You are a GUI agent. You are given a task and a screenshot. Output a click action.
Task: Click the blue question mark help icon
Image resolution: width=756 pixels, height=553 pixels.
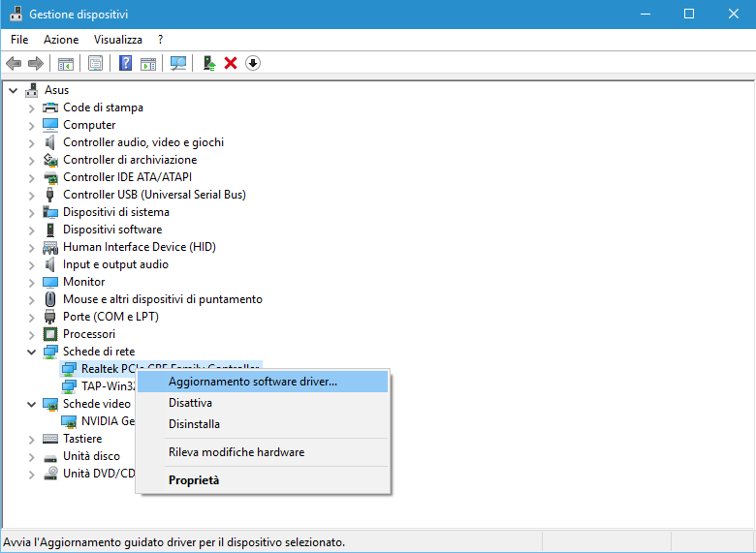pyautogui.click(x=125, y=63)
